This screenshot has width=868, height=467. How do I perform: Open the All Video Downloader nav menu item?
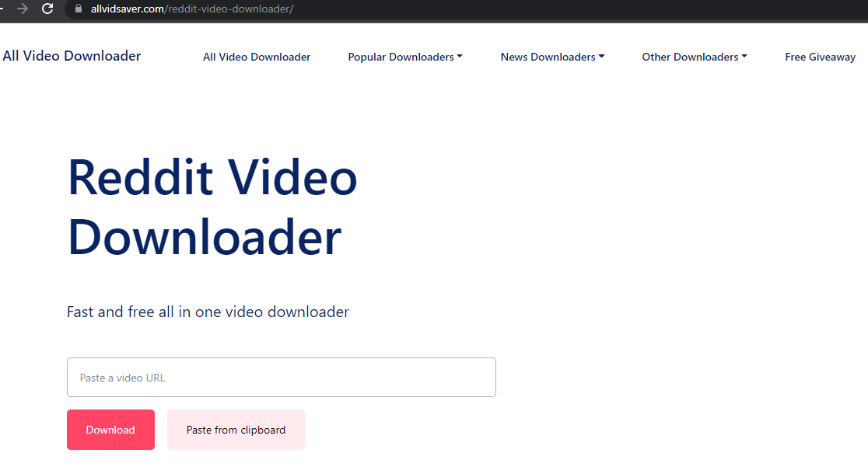(257, 57)
